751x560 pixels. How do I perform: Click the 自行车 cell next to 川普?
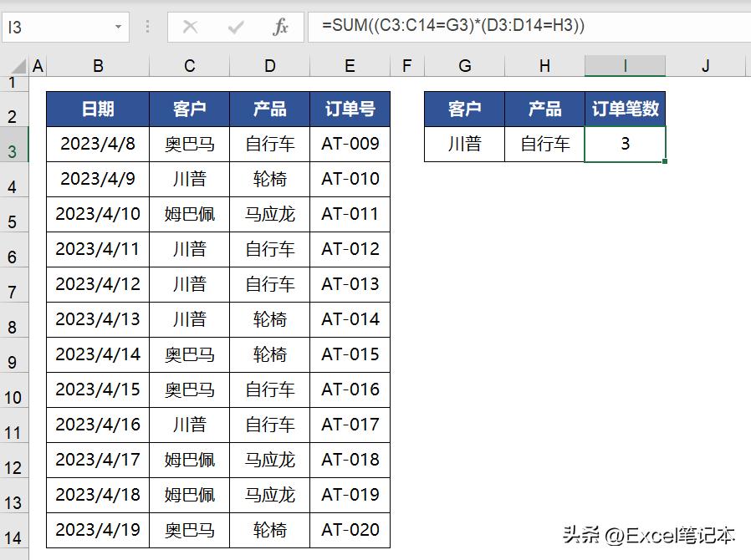pyautogui.click(x=544, y=144)
